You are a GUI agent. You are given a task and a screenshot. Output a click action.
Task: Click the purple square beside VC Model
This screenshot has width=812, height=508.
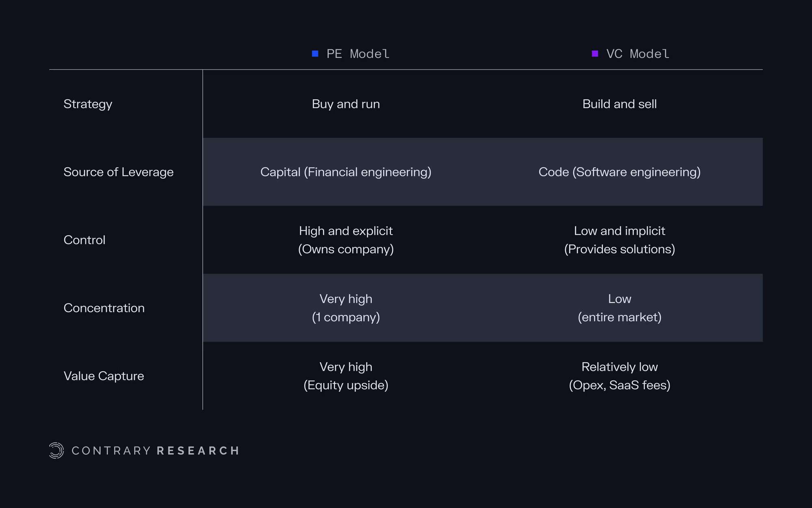pos(595,54)
